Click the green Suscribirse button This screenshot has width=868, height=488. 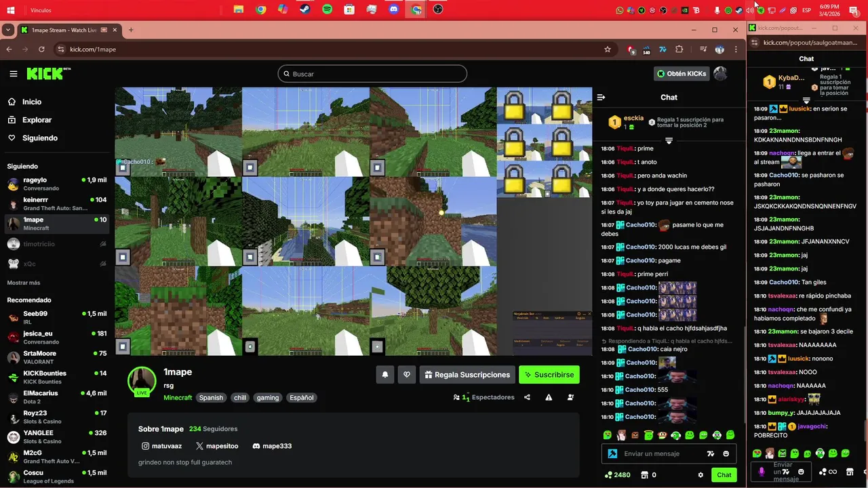click(549, 375)
